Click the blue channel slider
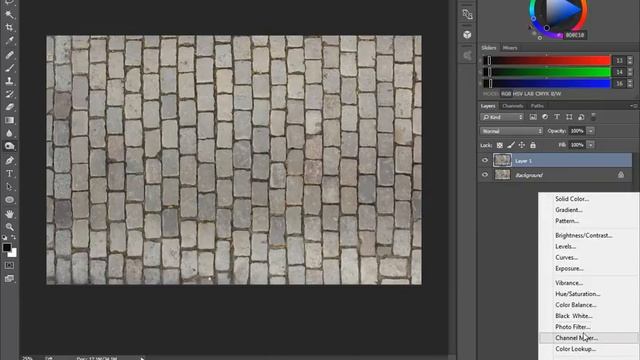 [547, 83]
